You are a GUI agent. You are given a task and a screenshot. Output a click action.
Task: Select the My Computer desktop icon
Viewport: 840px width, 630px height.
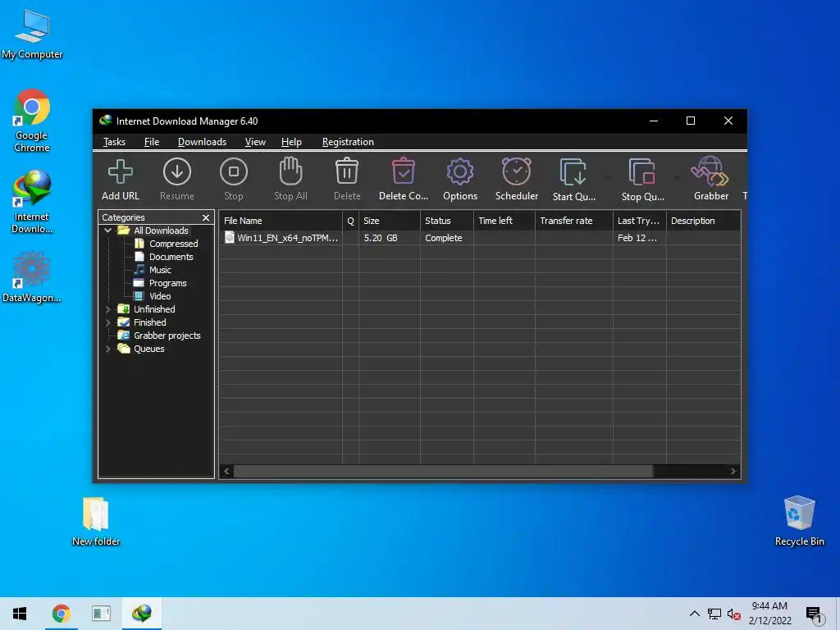click(x=32, y=34)
